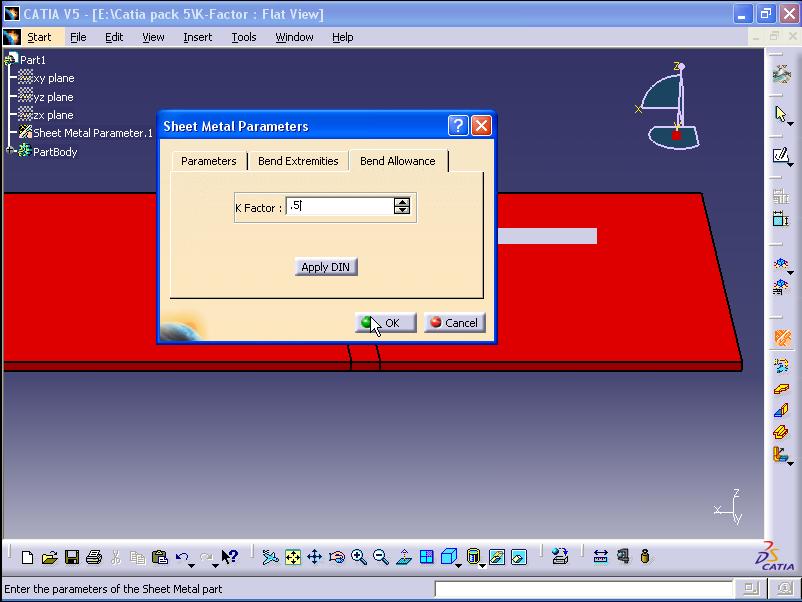Confirm parameters with the OK button

tap(385, 322)
